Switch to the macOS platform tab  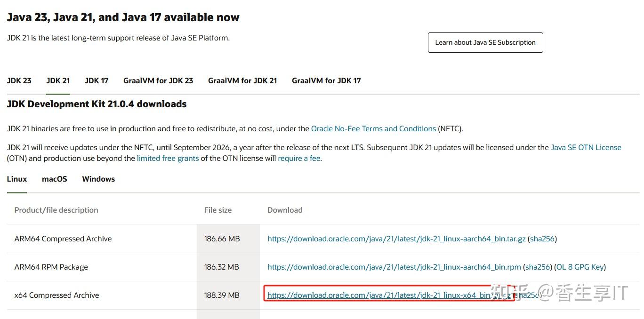point(55,179)
